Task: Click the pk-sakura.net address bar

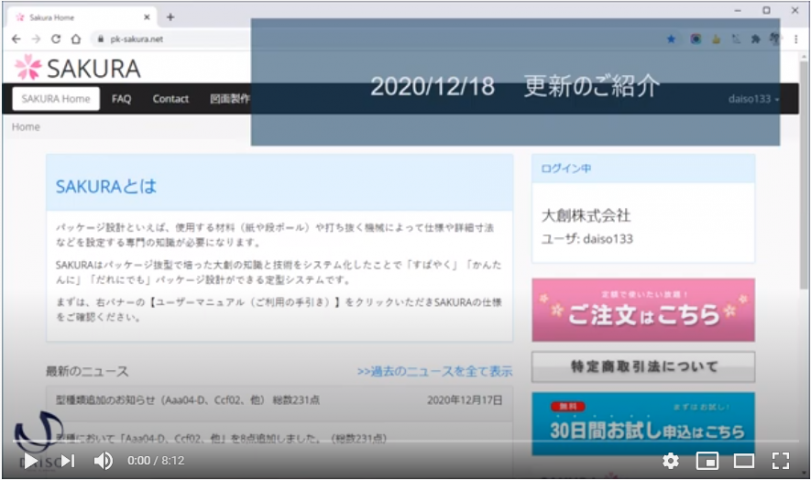Action: click(171, 39)
